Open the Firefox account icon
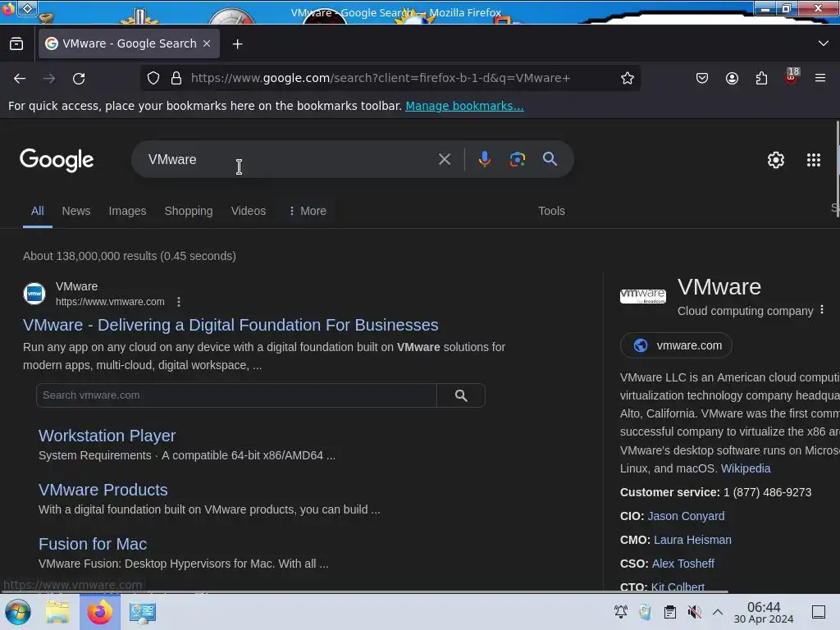This screenshot has height=630, width=840. [732, 78]
